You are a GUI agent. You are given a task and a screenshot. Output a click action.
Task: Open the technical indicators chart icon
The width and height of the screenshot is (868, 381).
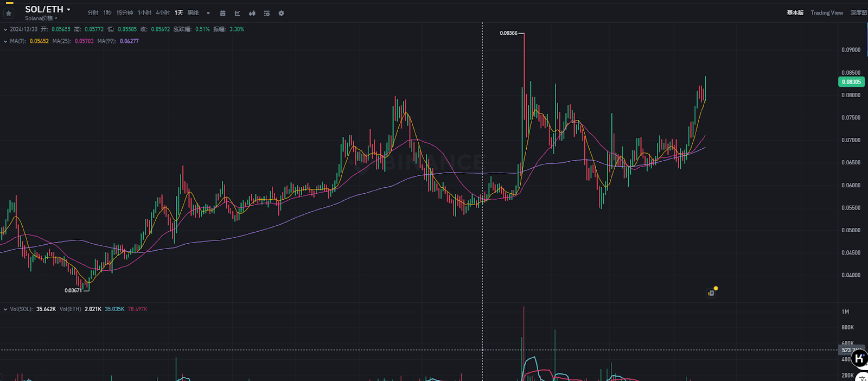(x=237, y=14)
